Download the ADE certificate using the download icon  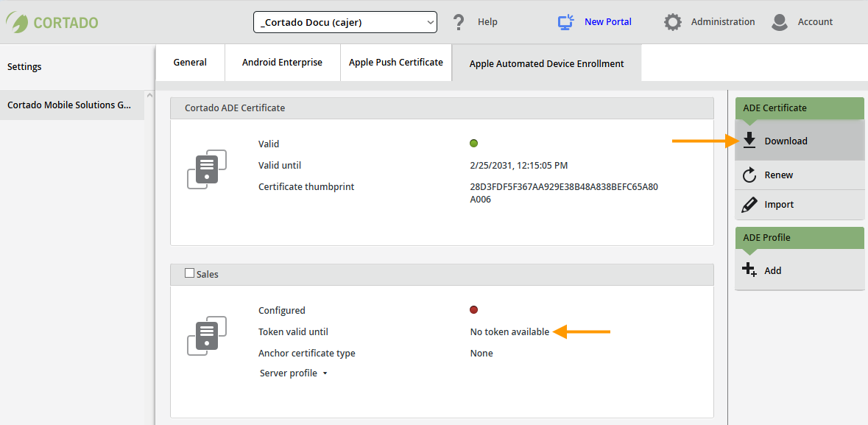[749, 140]
